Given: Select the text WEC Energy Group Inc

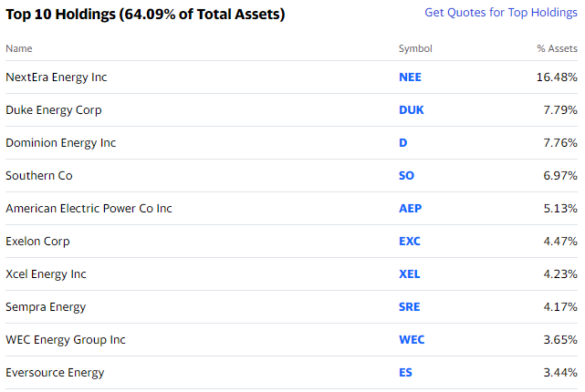Looking at the screenshot, I should 66,340.
